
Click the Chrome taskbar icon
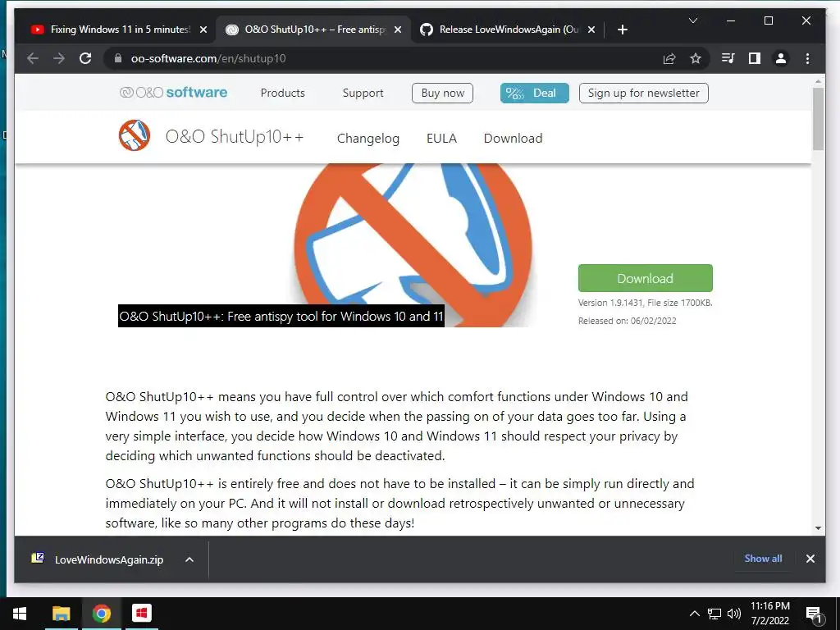point(101,614)
